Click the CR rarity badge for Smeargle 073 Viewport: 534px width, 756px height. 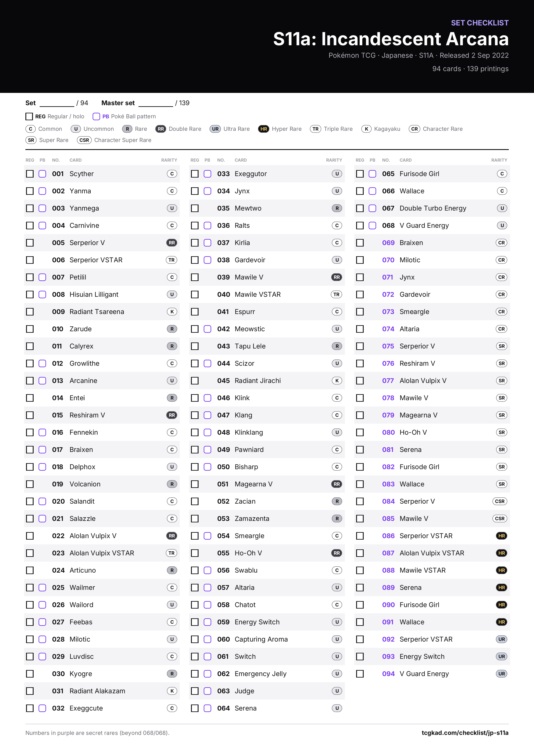(x=501, y=311)
